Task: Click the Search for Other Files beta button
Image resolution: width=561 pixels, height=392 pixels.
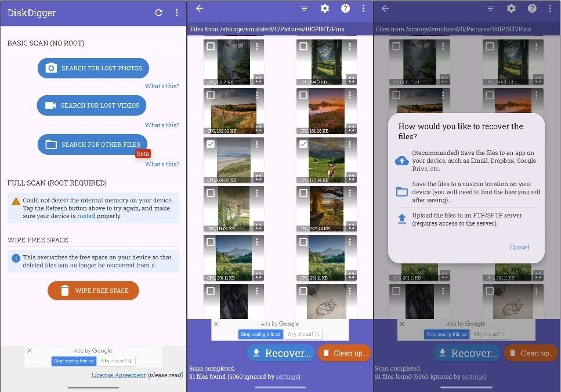Action: click(93, 144)
